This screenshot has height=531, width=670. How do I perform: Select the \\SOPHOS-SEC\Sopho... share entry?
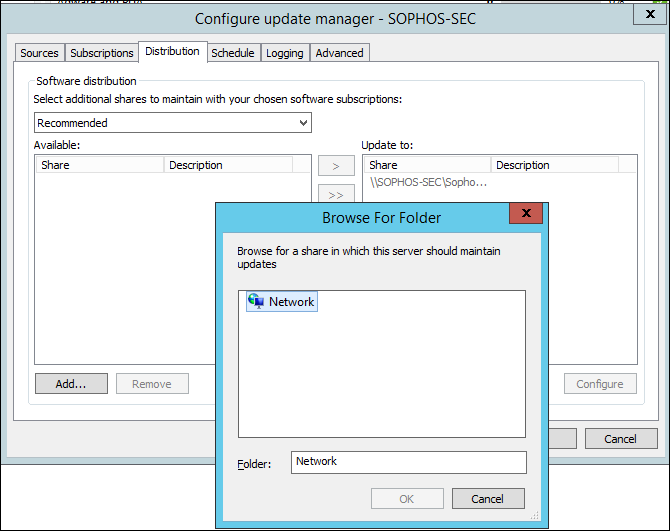[x=428, y=182]
